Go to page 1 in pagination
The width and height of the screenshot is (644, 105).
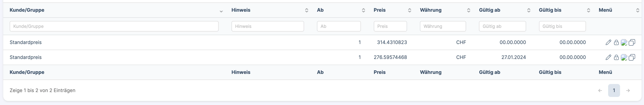coord(614,90)
